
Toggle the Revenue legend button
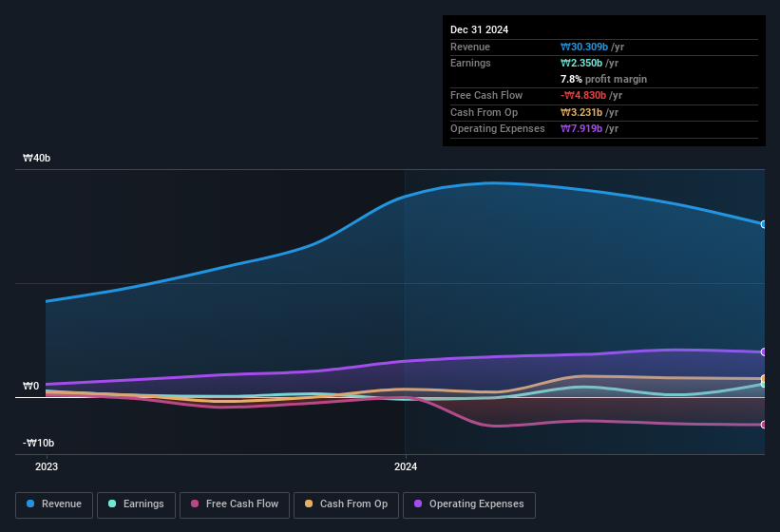(x=54, y=504)
